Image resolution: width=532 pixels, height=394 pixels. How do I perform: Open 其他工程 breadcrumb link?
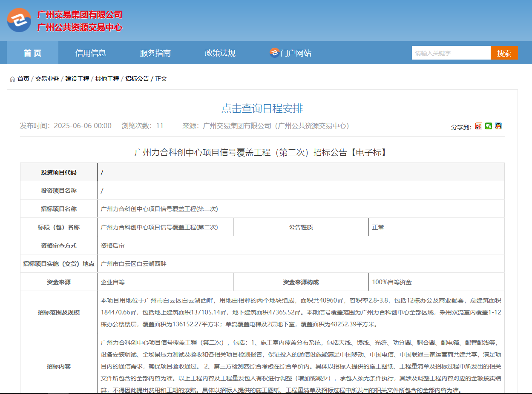tap(107, 79)
